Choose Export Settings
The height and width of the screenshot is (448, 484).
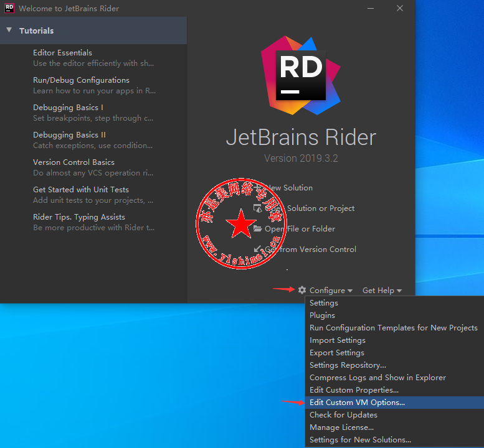click(x=394, y=352)
